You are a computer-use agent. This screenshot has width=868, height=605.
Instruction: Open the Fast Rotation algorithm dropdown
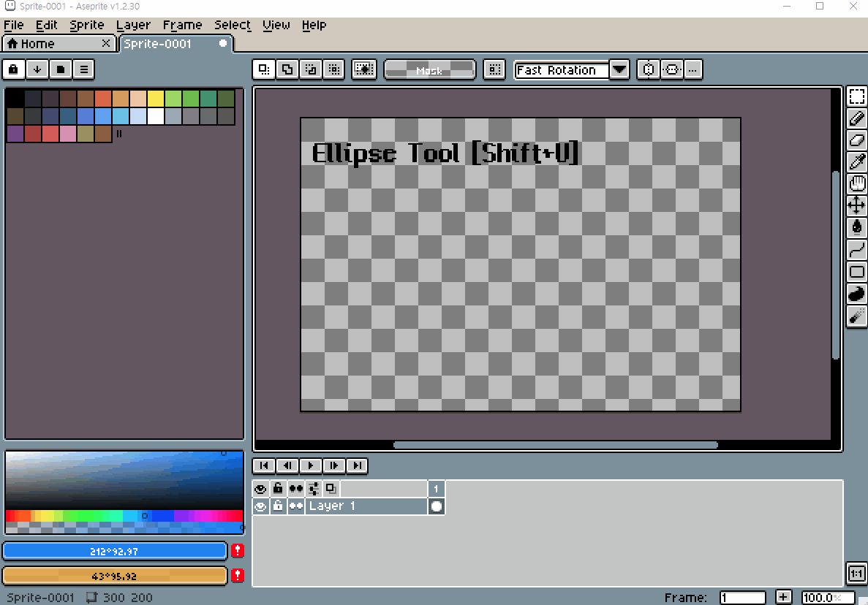click(619, 69)
